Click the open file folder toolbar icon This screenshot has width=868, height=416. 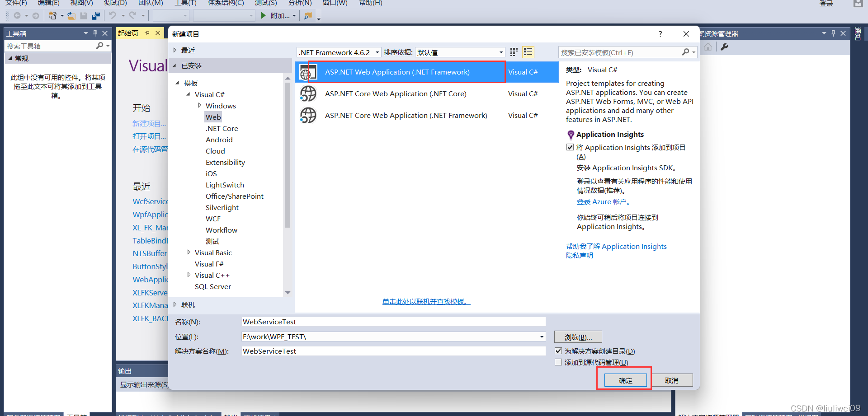coord(71,15)
